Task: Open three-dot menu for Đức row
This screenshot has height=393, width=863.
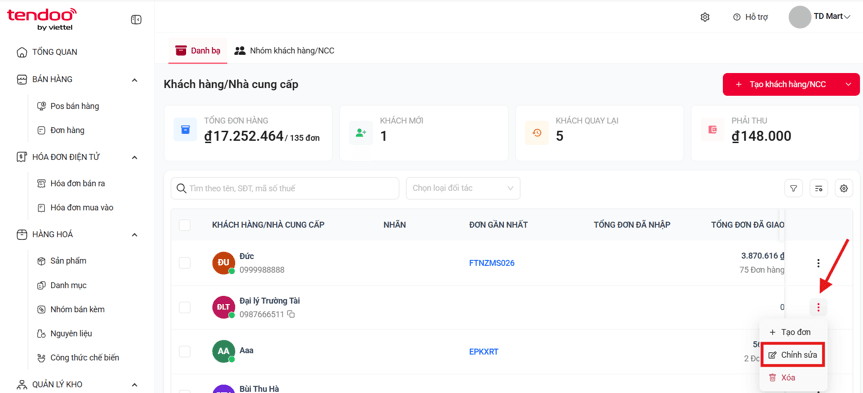Action: point(818,263)
